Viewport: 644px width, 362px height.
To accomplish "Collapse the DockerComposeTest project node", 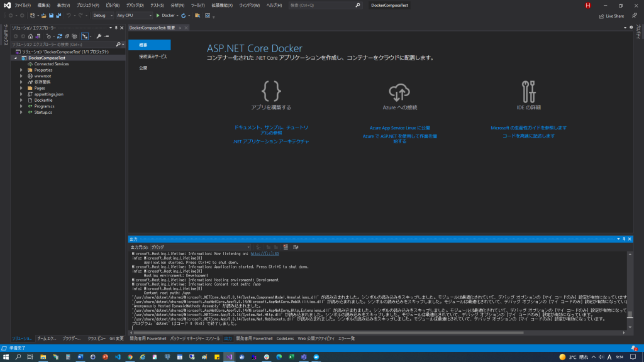I will (x=16, y=58).
